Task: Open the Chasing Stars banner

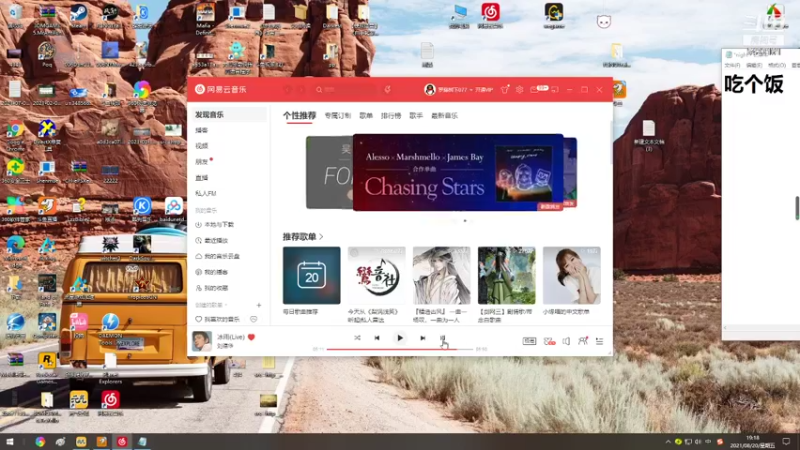Action: (x=458, y=172)
